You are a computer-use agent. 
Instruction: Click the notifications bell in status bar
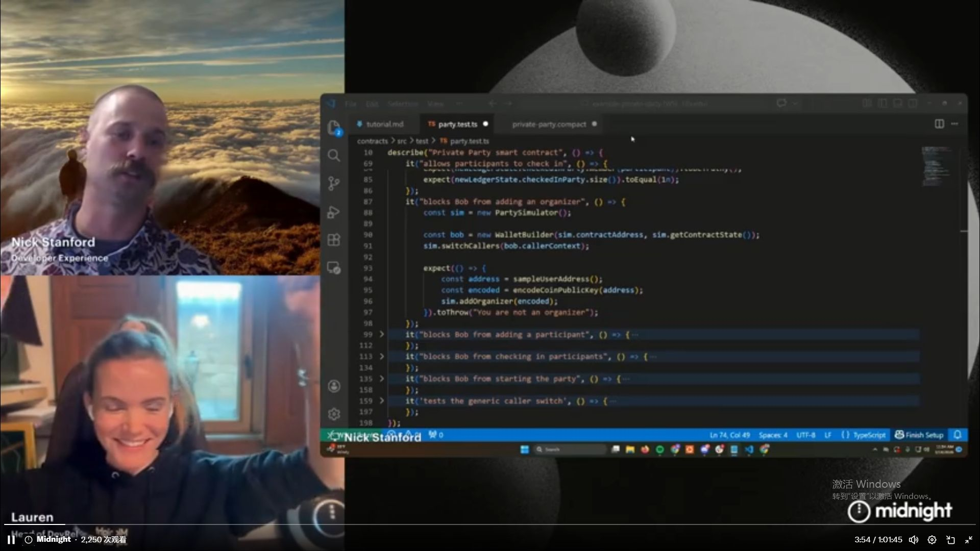tap(958, 435)
